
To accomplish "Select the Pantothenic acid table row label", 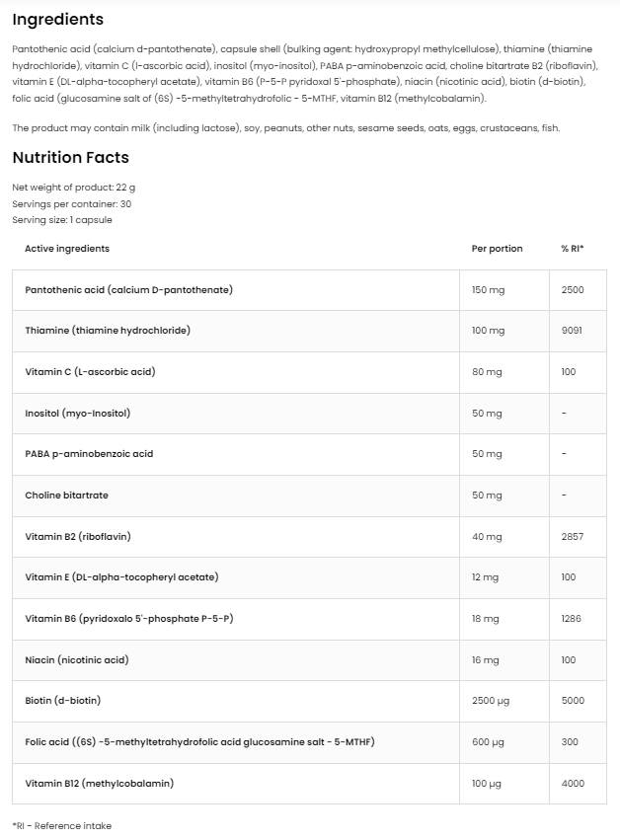I will tap(128, 290).
